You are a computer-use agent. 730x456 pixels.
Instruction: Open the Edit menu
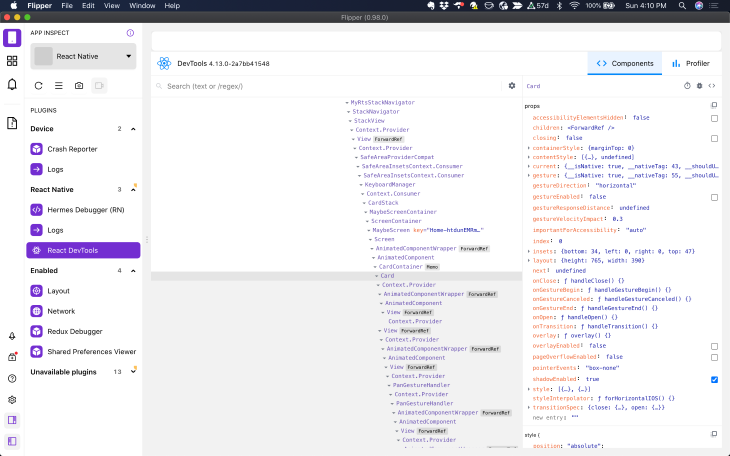(88, 6)
